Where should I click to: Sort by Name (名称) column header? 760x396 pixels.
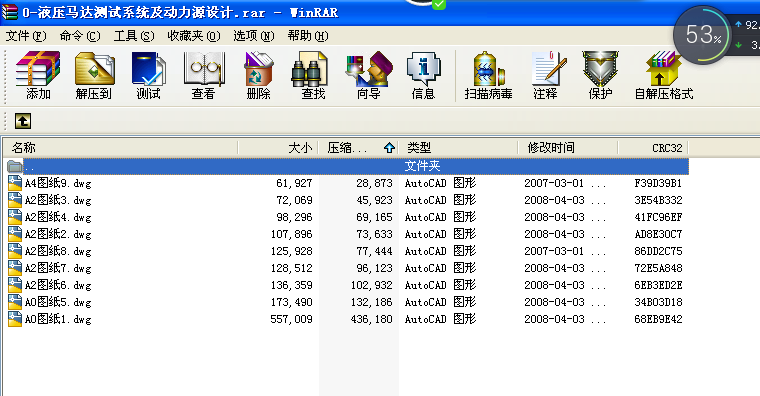[121, 147]
